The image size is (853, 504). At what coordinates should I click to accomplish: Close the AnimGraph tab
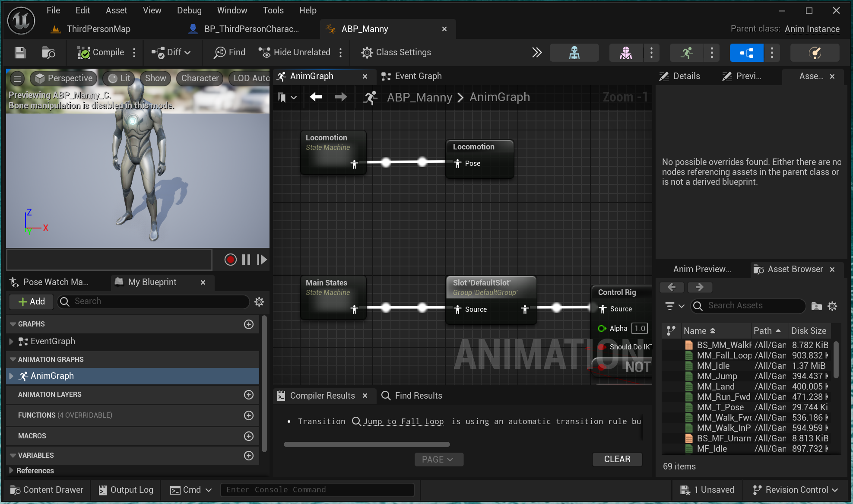tap(365, 76)
